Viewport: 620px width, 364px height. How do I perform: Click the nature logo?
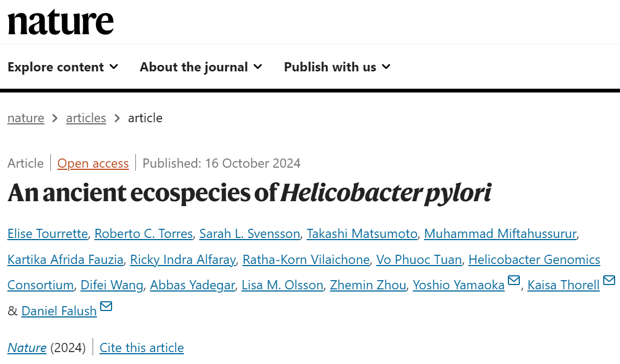(61, 22)
